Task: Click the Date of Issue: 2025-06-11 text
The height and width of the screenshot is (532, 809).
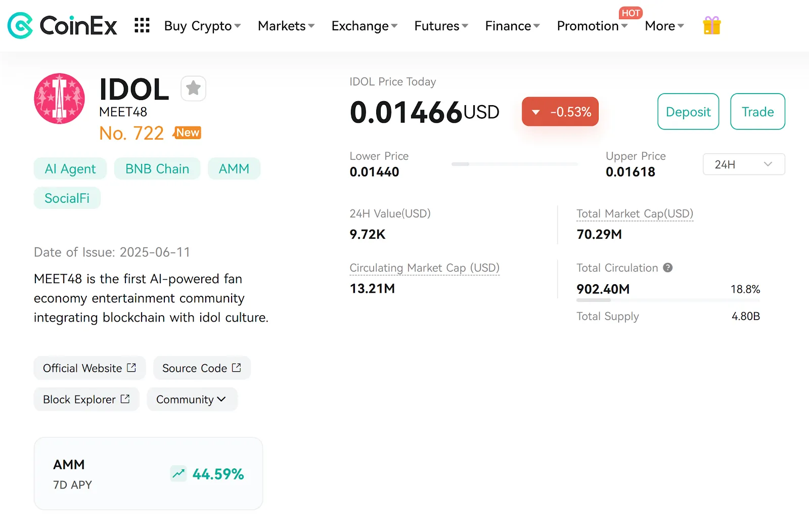Action: 112,252
